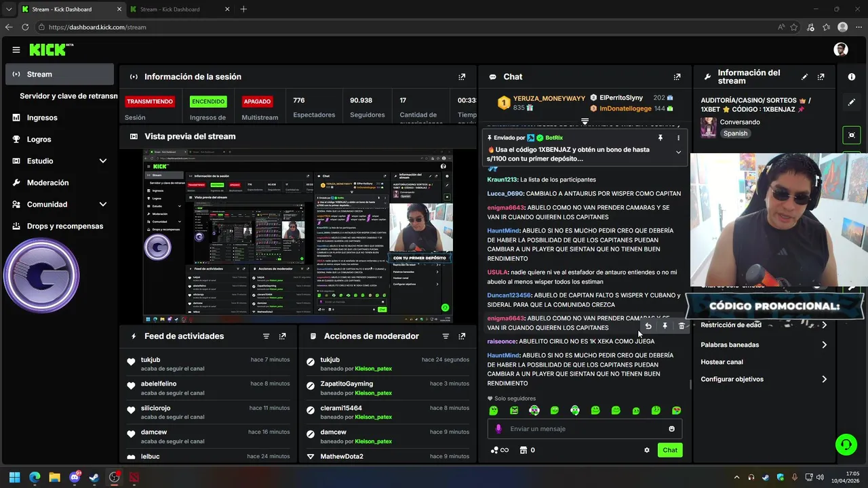Insert the first green Kick emote
This screenshot has height=488, width=868.
[x=494, y=411]
